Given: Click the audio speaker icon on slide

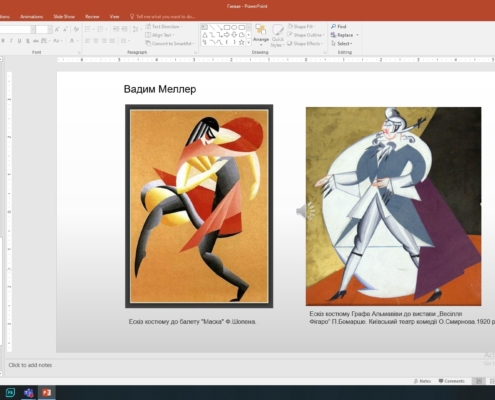Looking at the screenshot, I should [301, 211].
